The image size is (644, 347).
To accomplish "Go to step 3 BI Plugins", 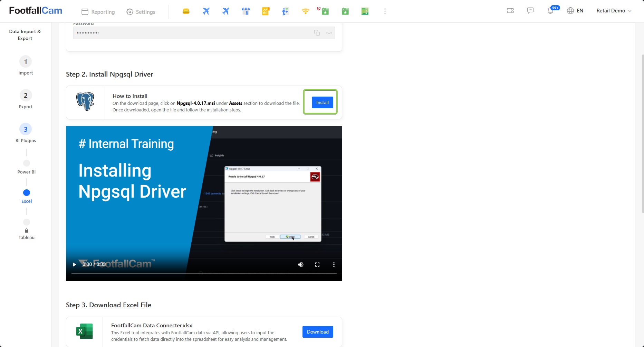I will pyautogui.click(x=26, y=133).
